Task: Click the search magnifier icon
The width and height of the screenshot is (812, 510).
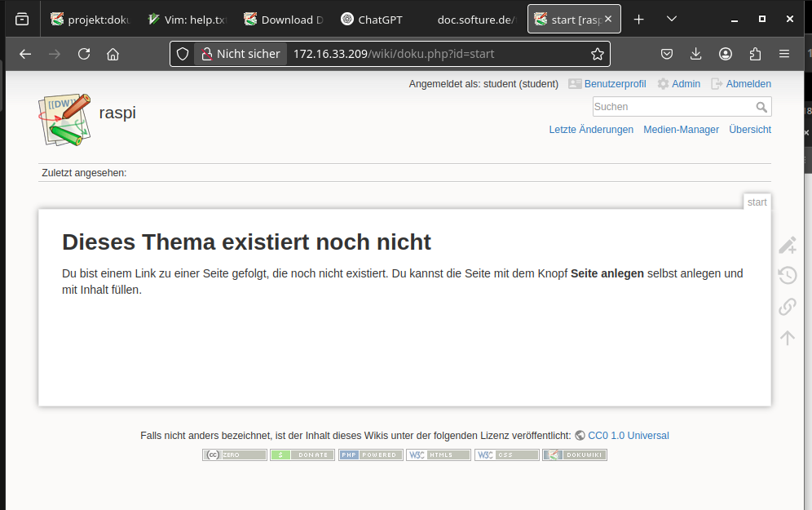Action: 761,107
